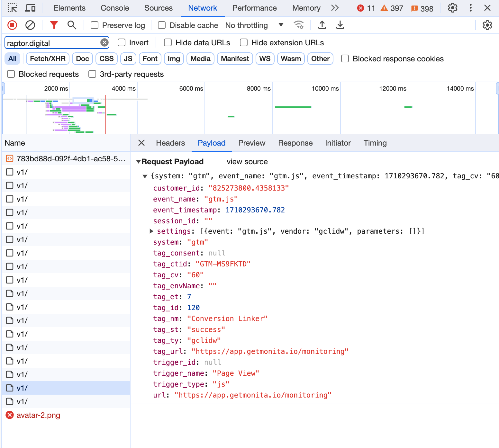Viewport: 499px width, 448px height.
Task: Switch to the Headers tab
Action: click(x=170, y=143)
